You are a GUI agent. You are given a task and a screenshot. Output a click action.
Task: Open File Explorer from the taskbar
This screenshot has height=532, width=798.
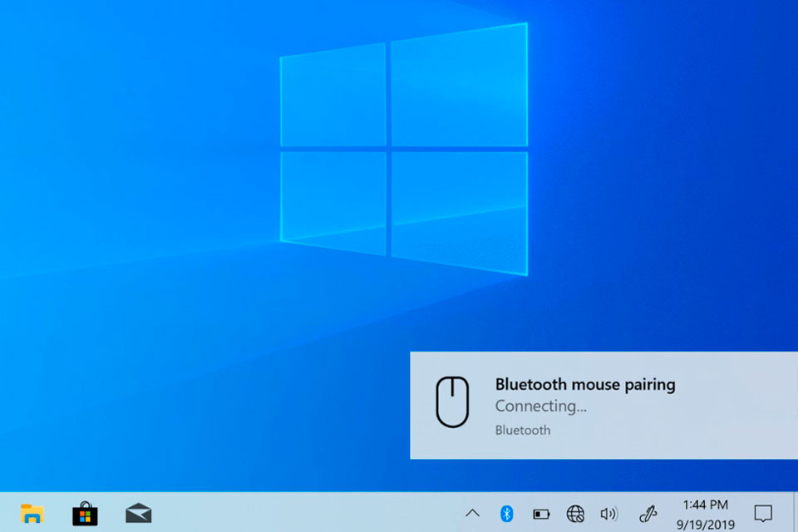point(32,514)
